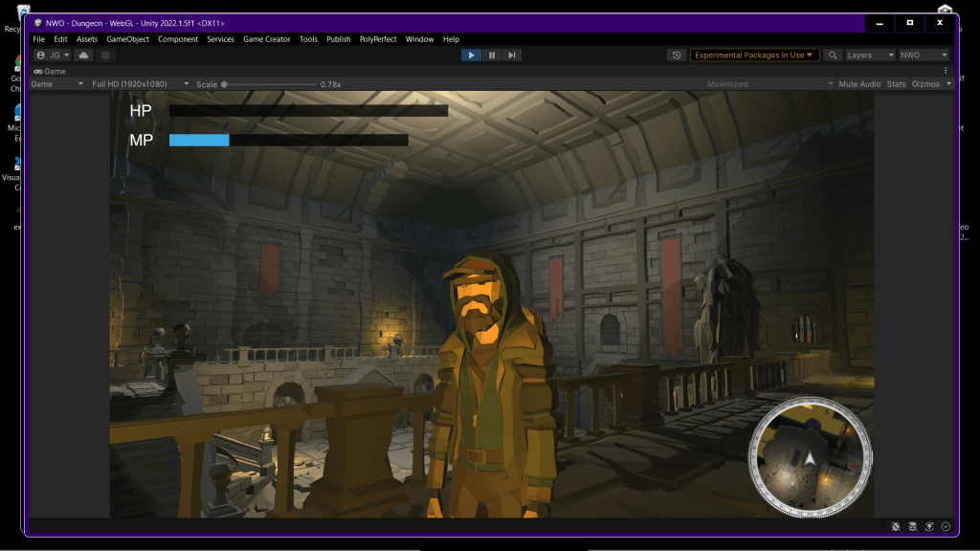This screenshot has width=980, height=551.
Task: Toggle Gizmos display in Game view
Action: click(925, 84)
